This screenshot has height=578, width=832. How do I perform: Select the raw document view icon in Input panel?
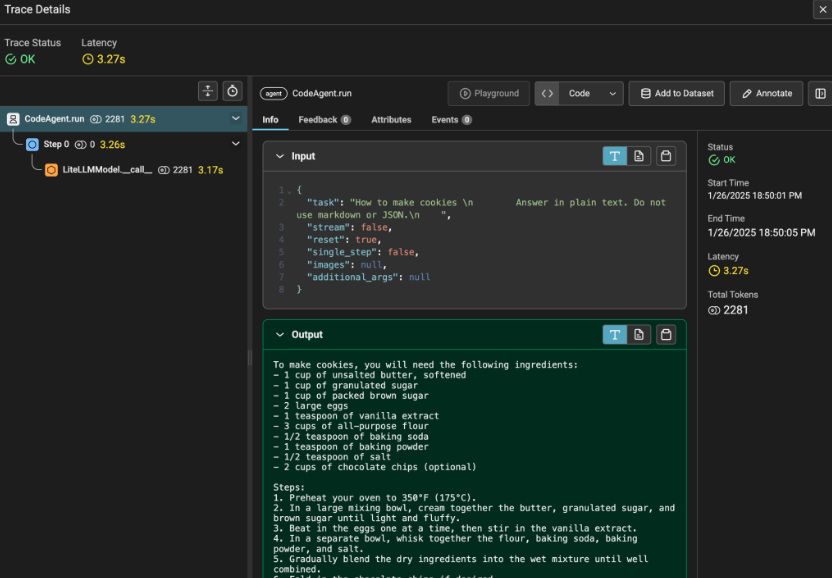click(x=640, y=156)
